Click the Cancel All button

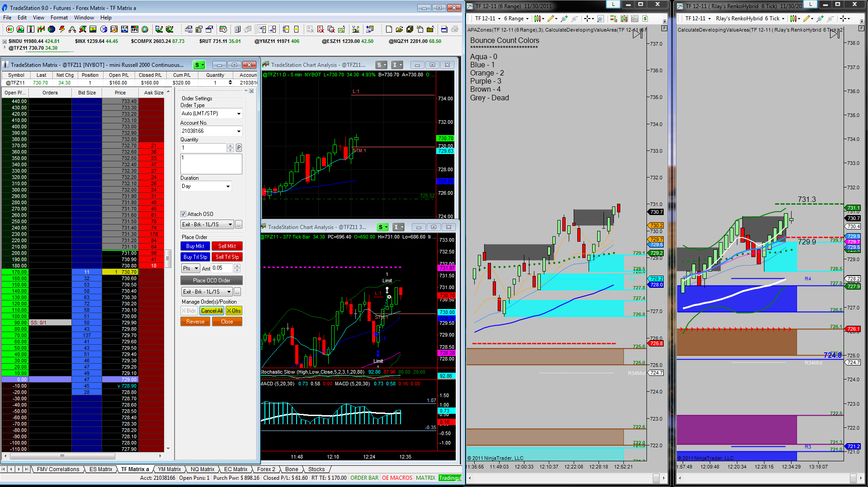click(212, 311)
